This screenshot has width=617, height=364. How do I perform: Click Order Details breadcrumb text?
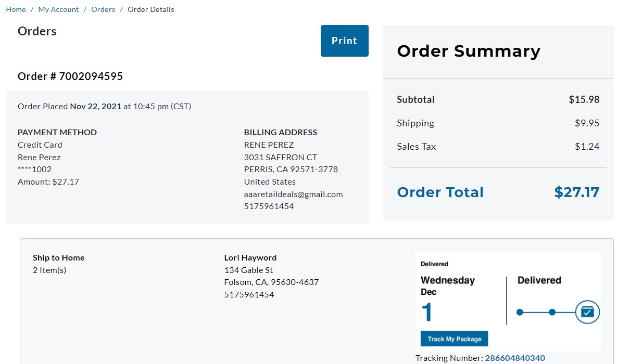tap(150, 9)
